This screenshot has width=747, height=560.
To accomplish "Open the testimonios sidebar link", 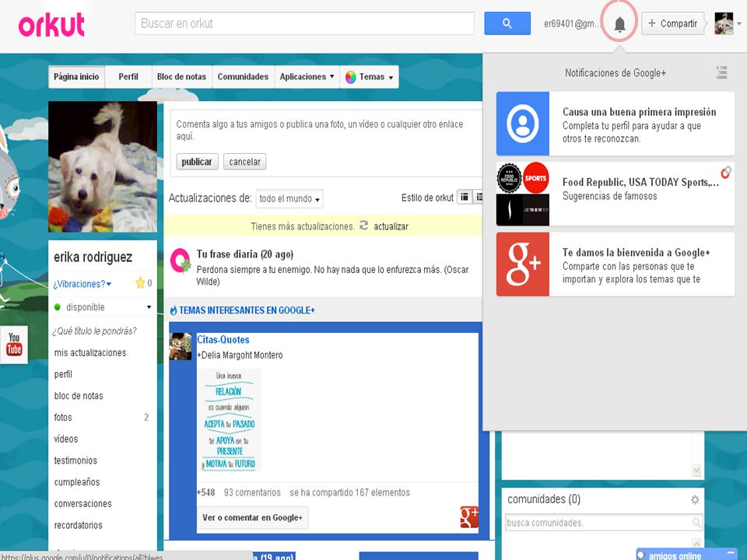I will (x=75, y=460).
